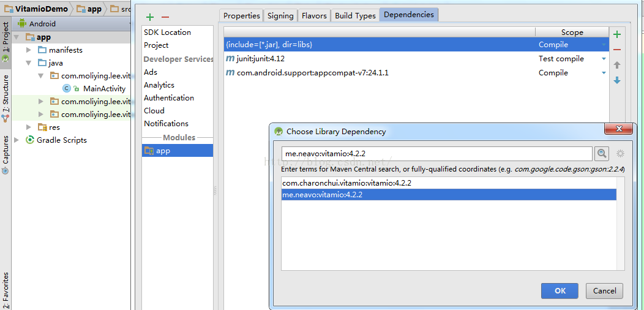Viewport: 644px width, 310px height.
Task: Click the Gradle Scripts icon
Action: click(29, 140)
